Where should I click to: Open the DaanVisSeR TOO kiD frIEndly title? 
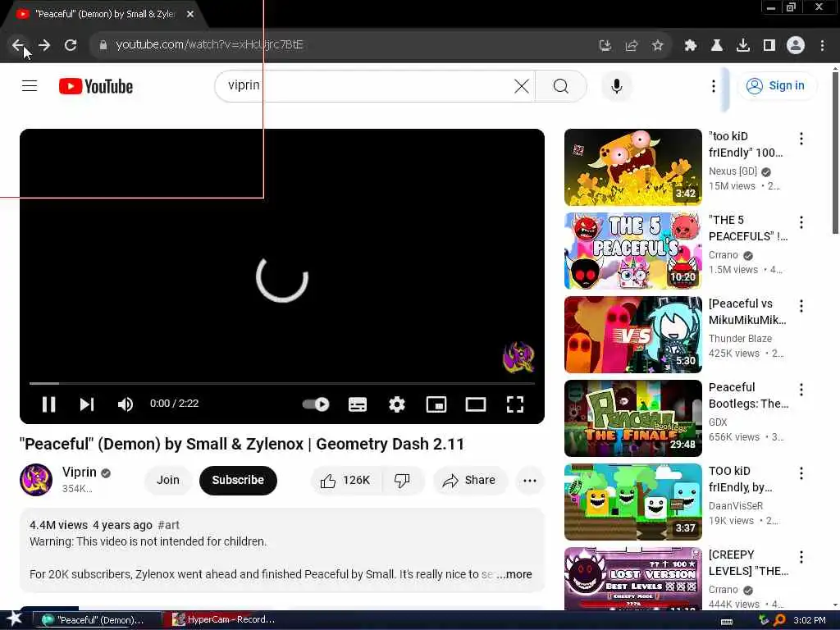(x=741, y=479)
